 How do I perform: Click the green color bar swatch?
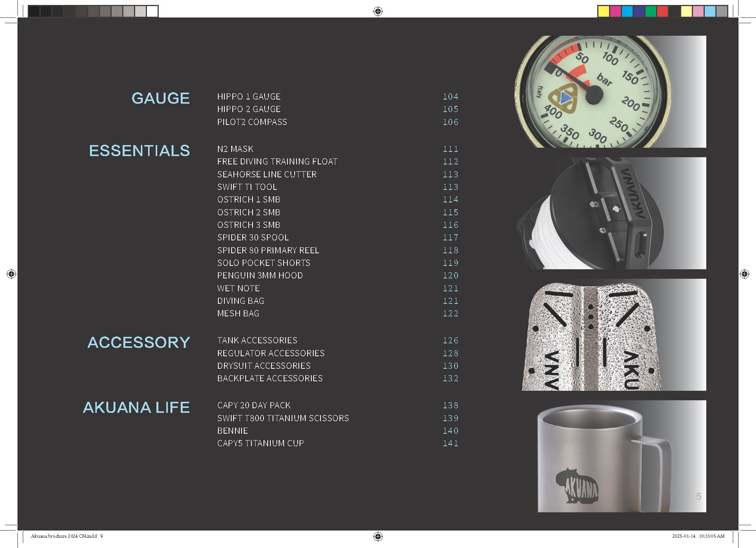click(651, 11)
